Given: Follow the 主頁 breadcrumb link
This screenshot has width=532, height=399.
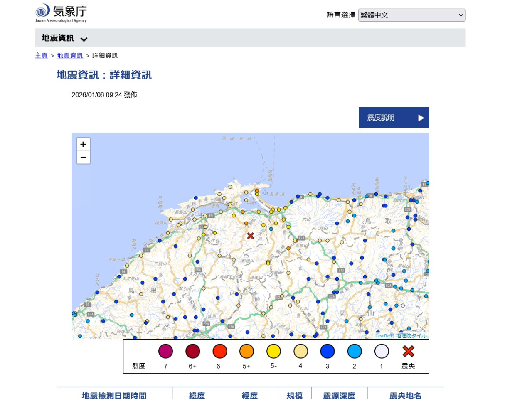Looking at the screenshot, I should 41,55.
